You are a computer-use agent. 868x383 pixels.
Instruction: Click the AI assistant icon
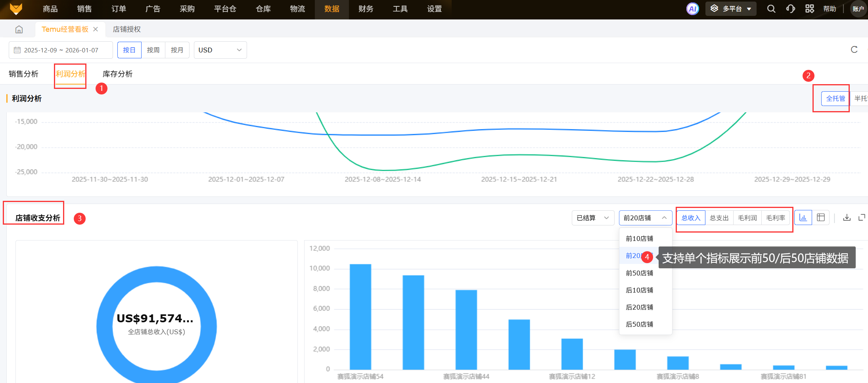click(x=692, y=9)
